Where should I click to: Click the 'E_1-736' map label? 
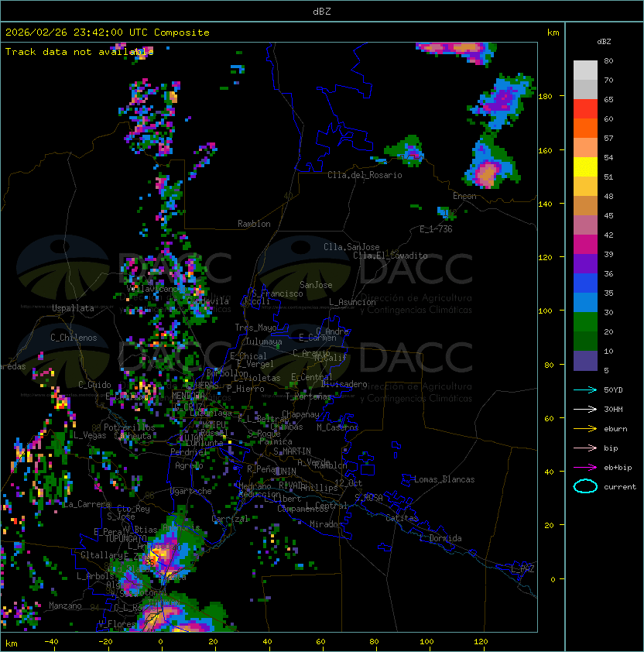click(x=436, y=229)
